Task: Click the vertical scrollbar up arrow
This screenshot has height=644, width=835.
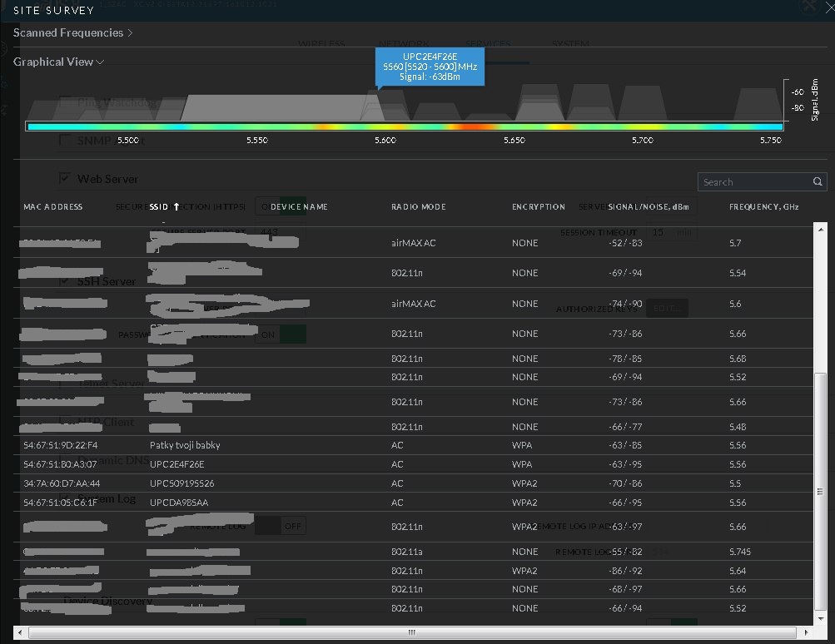Action: (x=820, y=230)
